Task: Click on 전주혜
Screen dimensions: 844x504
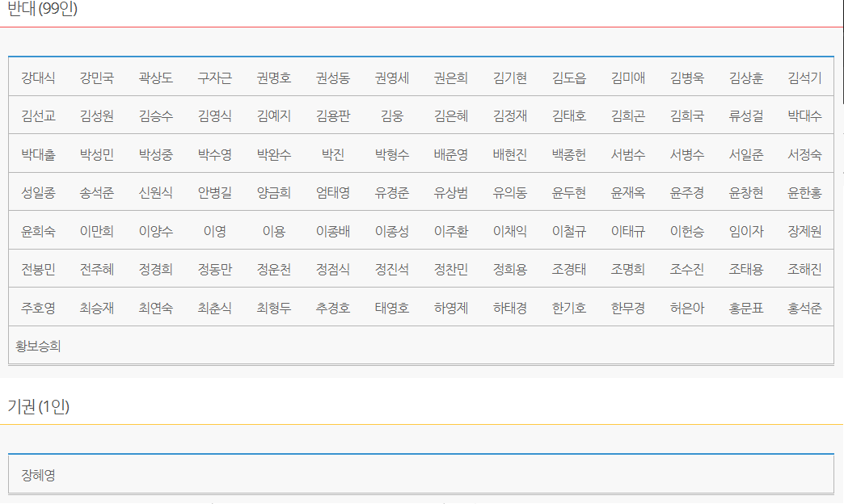Action: point(97,270)
